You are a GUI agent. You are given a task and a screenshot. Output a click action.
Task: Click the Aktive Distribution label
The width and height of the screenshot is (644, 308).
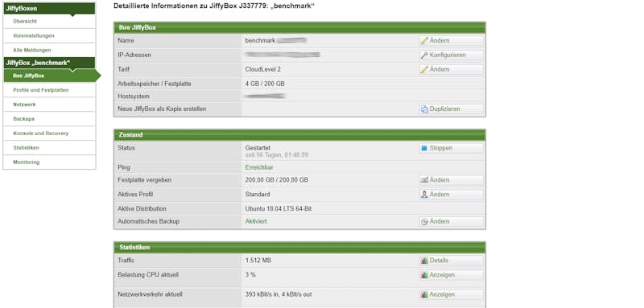pos(142,209)
